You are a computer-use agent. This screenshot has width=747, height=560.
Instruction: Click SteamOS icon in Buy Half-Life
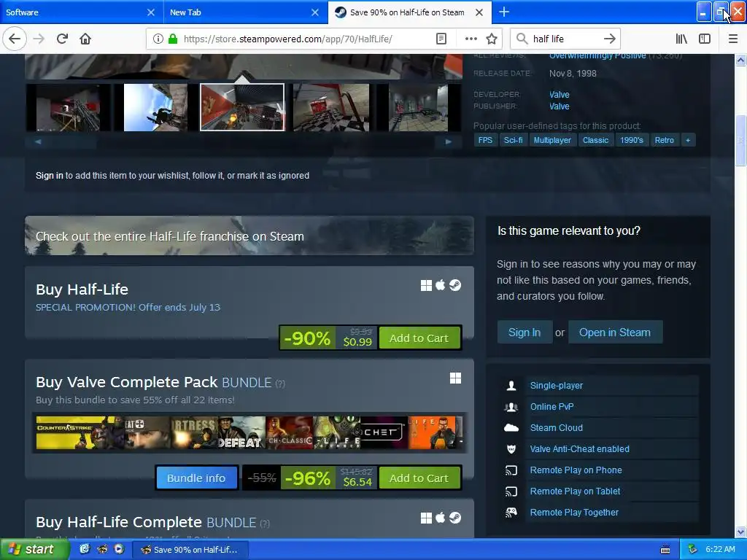tap(455, 285)
